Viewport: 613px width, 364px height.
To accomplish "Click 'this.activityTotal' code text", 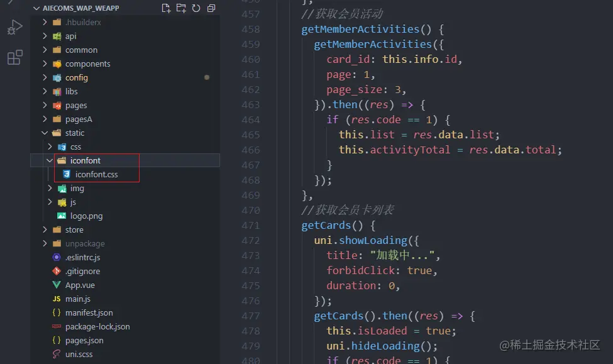I will click(394, 150).
